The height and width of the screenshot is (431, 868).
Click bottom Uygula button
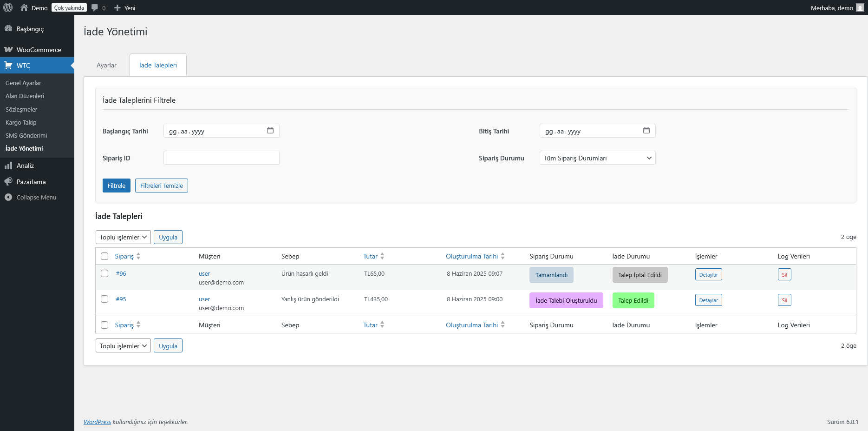pyautogui.click(x=168, y=346)
